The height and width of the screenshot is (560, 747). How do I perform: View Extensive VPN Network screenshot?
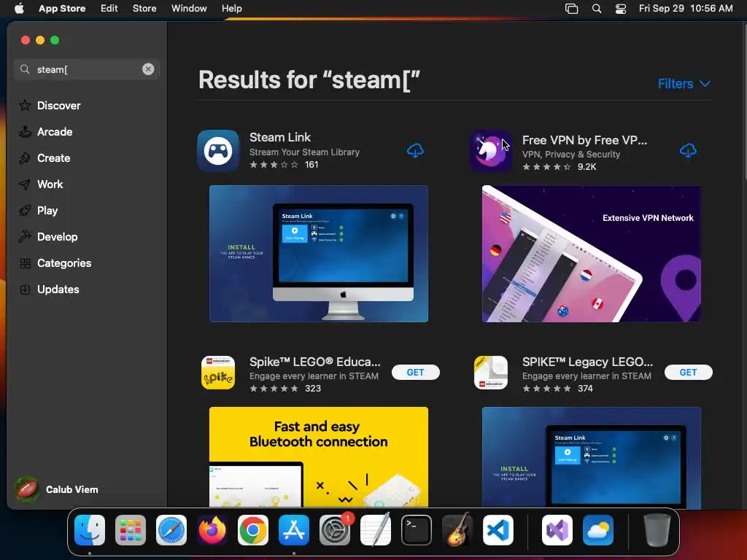[591, 254]
